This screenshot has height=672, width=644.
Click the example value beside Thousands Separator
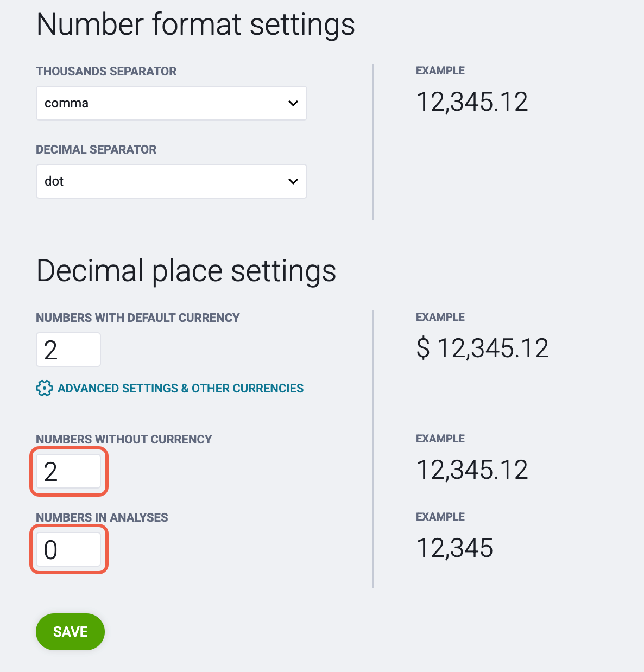(x=472, y=102)
